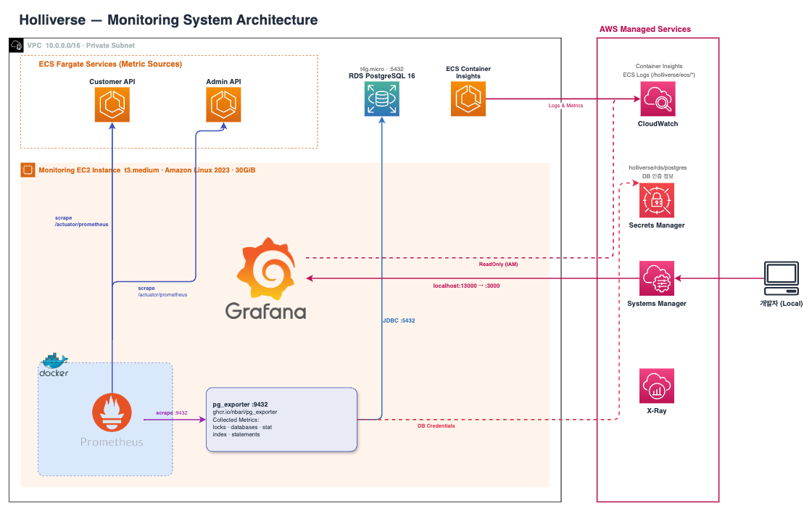The image size is (812, 511).
Task: Click the AWS Managed Services heading
Action: click(x=645, y=29)
